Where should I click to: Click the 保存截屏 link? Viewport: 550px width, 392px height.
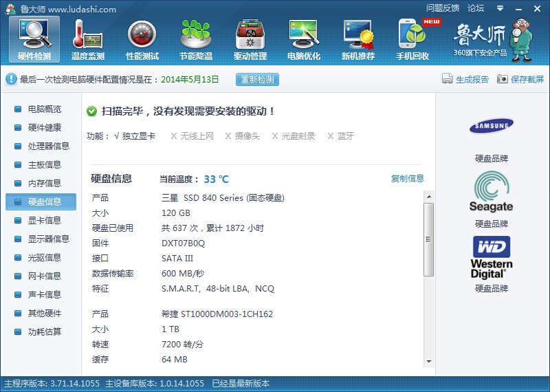527,79
